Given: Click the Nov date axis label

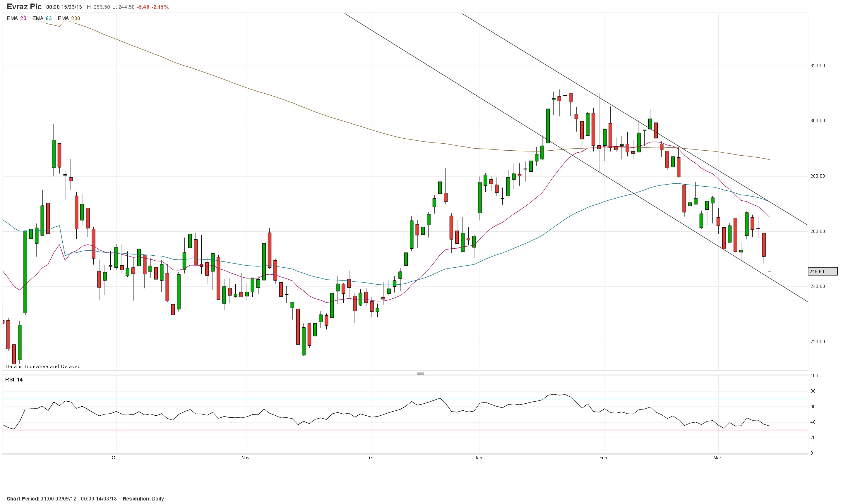Looking at the screenshot, I should 245,458.
